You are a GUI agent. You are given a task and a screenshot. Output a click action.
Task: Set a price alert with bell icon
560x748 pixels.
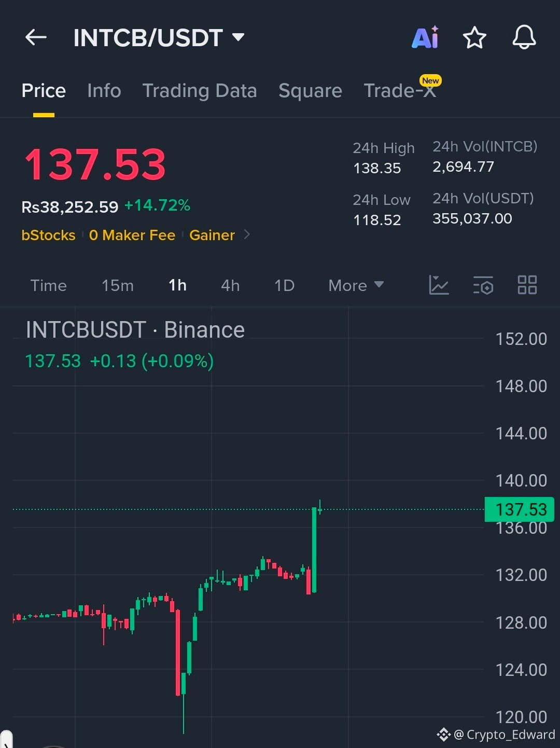524,37
